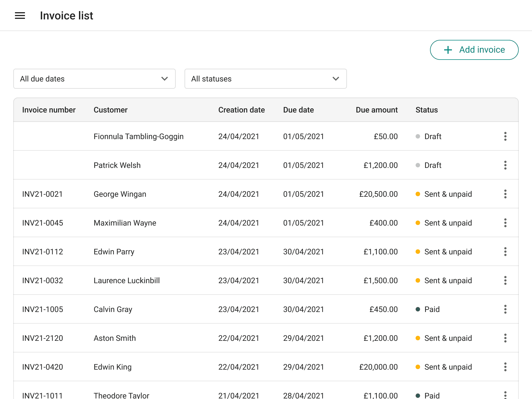Sort by Due amount column header
The width and height of the screenshot is (532, 399).
[376, 110]
